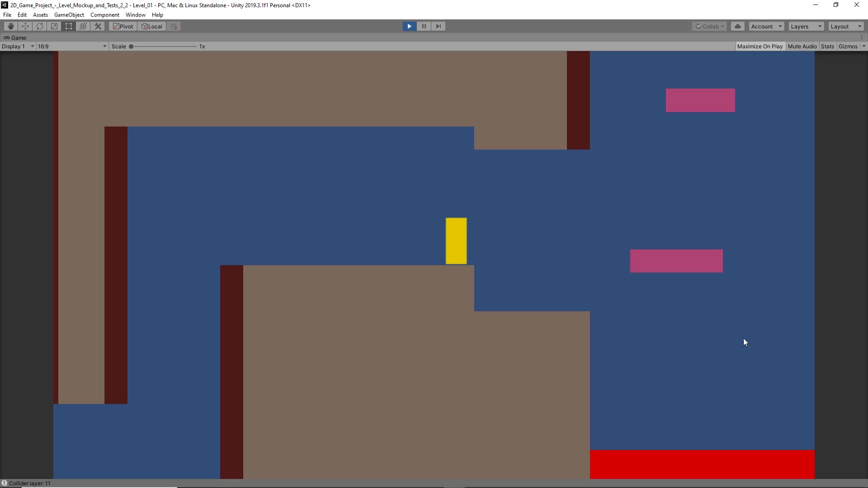Click the cloud services icon
868x488 pixels.
click(738, 26)
